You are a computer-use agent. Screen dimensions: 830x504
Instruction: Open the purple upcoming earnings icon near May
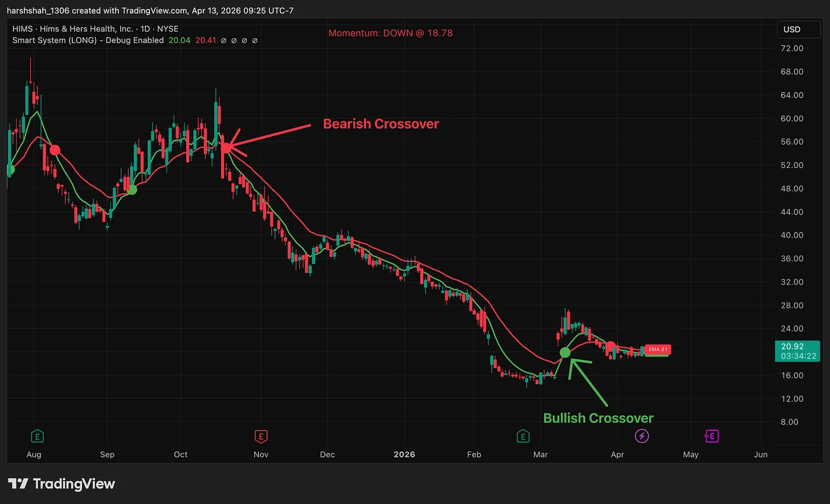coord(711,436)
